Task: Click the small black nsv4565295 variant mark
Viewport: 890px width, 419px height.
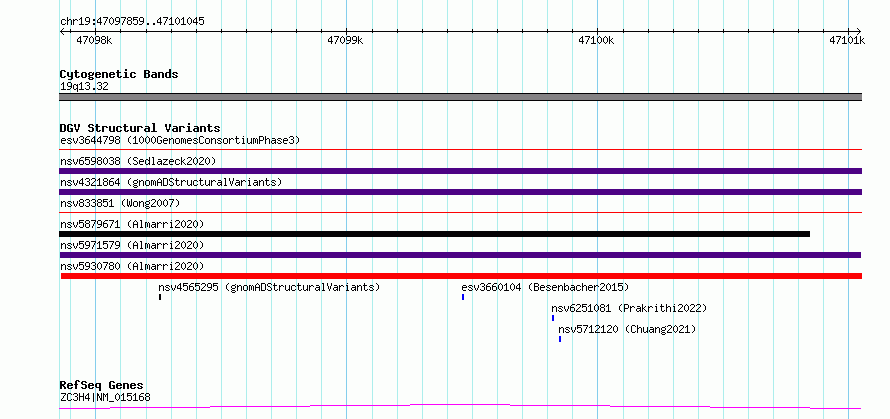Action: point(160,297)
